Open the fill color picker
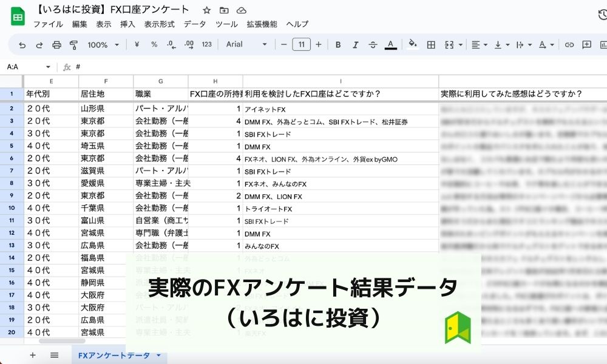 (x=413, y=44)
